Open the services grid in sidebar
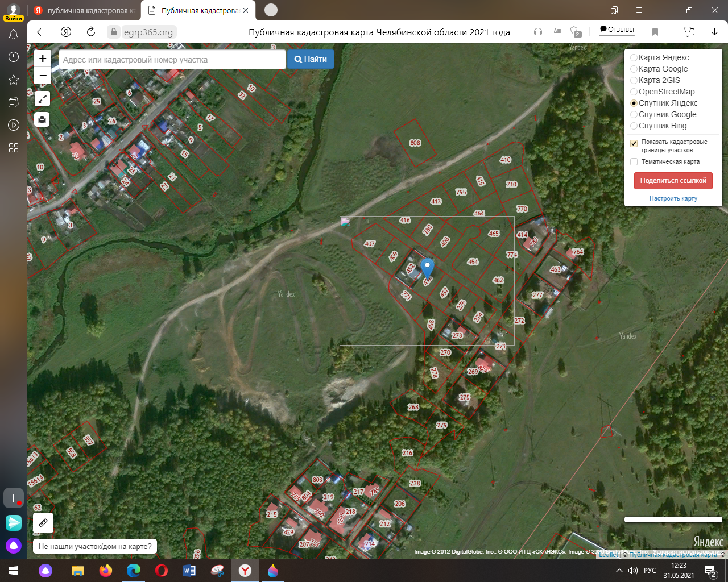 point(14,148)
